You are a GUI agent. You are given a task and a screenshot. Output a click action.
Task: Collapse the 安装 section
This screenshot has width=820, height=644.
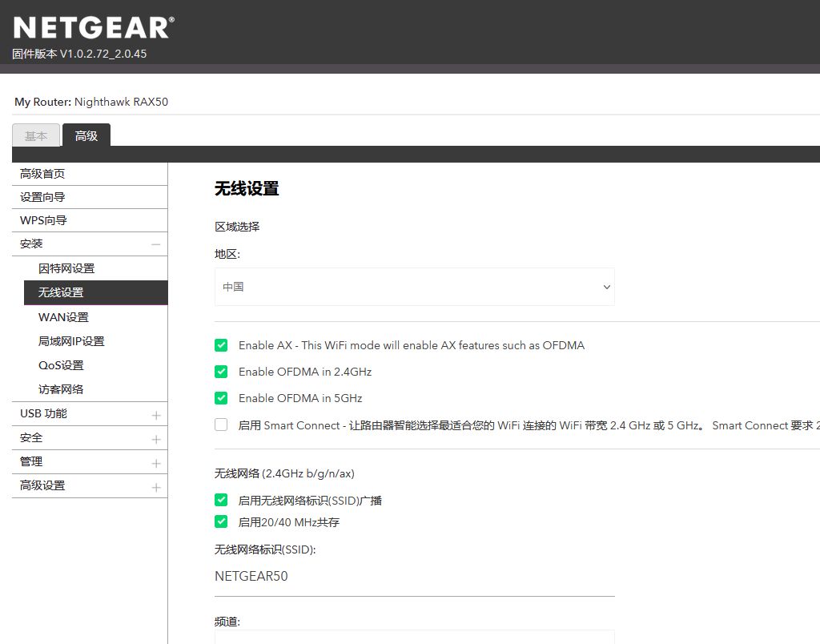tap(155, 244)
